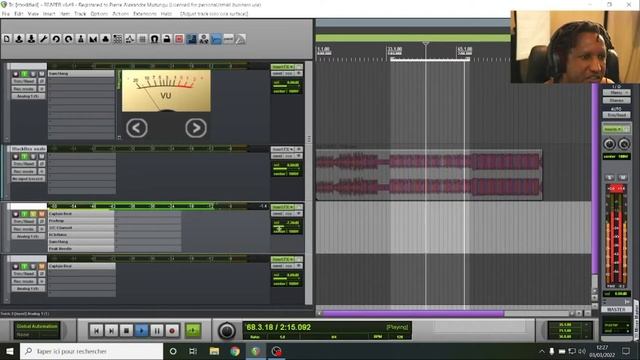Viewport: 640px width, 360px height.
Task: Toggle the yellow solo button on third track
Action: [x=33, y=214]
